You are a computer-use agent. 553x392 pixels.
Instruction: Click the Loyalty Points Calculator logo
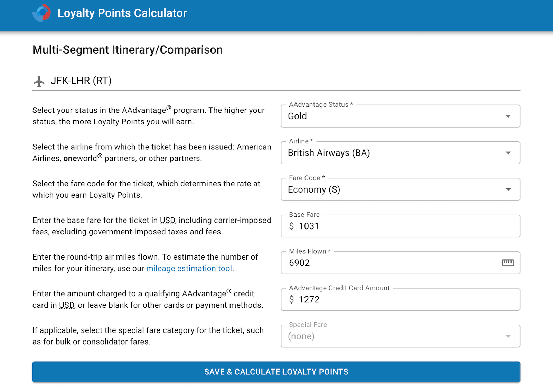click(41, 13)
